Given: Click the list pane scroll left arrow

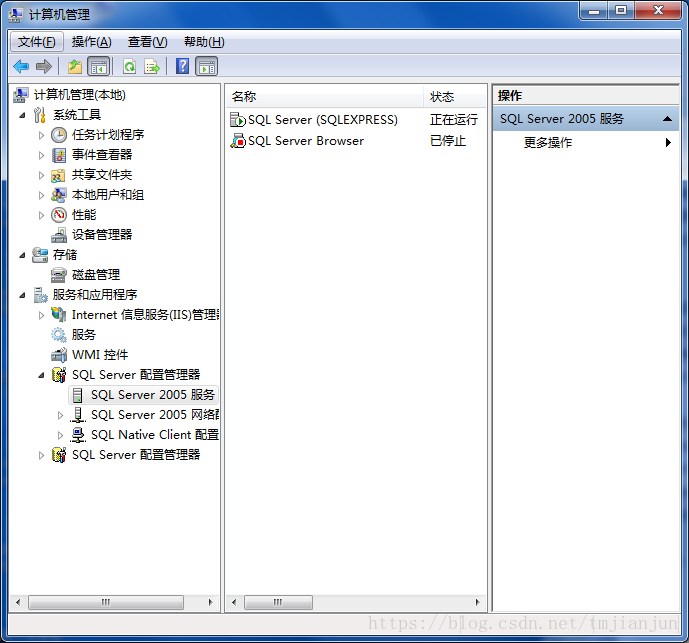Looking at the screenshot, I should click(234, 602).
